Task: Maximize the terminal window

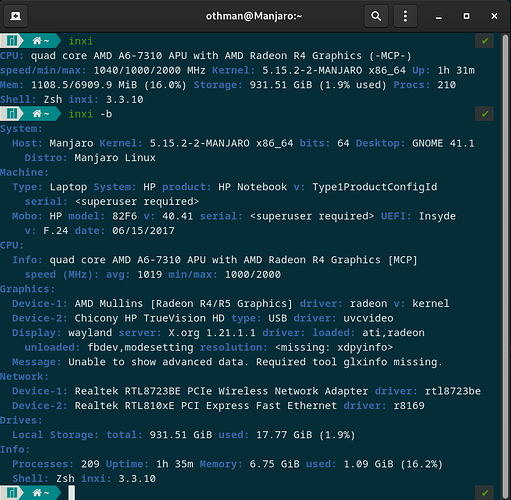Action: pos(466,16)
